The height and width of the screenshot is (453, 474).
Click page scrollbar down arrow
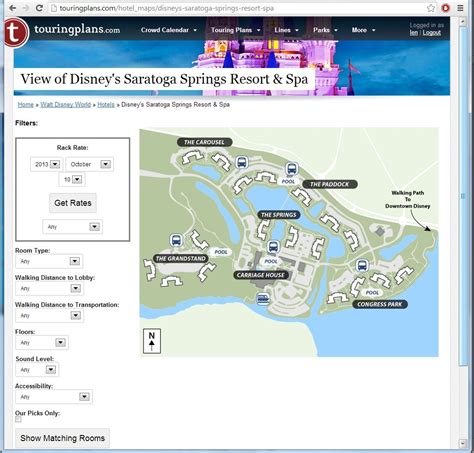[462, 444]
